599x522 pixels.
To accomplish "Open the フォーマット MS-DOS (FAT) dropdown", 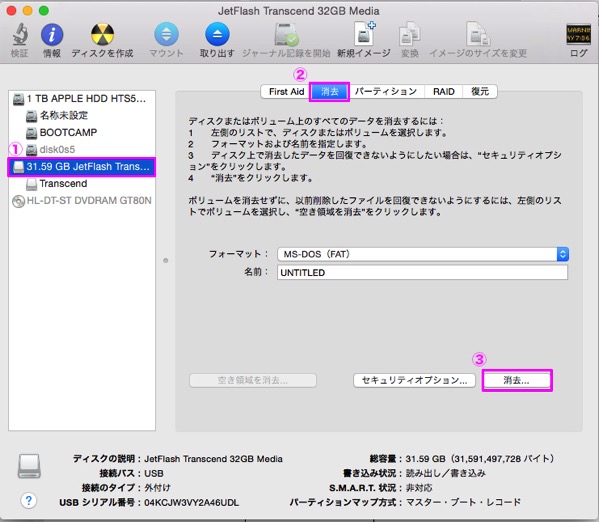I will click(x=423, y=254).
